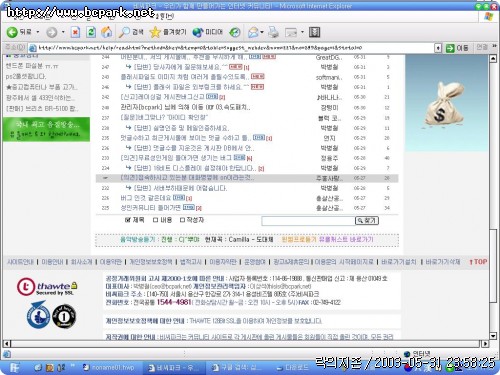Viewport: 500px width, 375px height.
Task: Open post 226 about 버그 인것 같은데요
Action: [x=145, y=198]
